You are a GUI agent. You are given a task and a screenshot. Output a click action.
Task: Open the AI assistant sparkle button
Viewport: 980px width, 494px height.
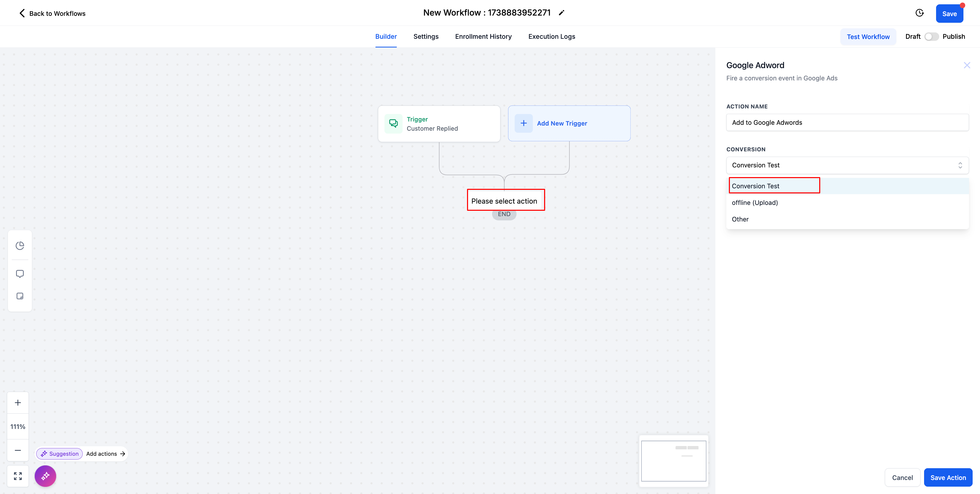pyautogui.click(x=45, y=476)
